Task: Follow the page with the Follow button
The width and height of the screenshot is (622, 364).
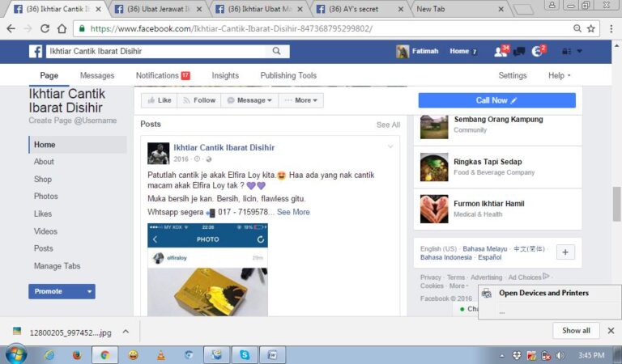Action: pyautogui.click(x=199, y=100)
